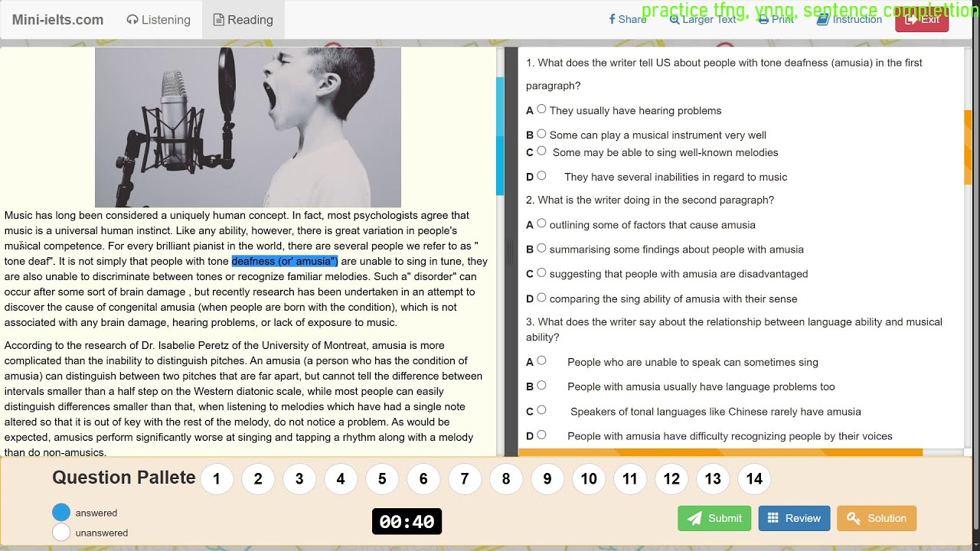Click the "Question Pallete" heading
This screenshot has width=980, height=551.
(124, 478)
